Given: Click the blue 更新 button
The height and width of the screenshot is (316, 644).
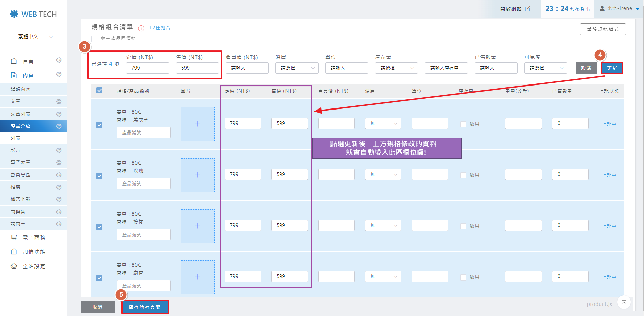Looking at the screenshot, I should (x=612, y=68).
